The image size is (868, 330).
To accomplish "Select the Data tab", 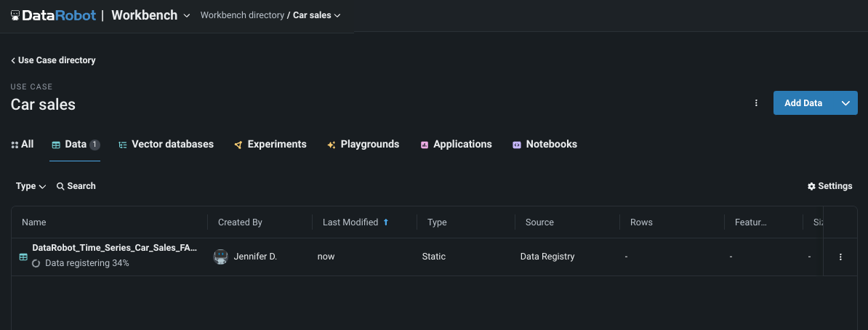I will click(x=75, y=145).
